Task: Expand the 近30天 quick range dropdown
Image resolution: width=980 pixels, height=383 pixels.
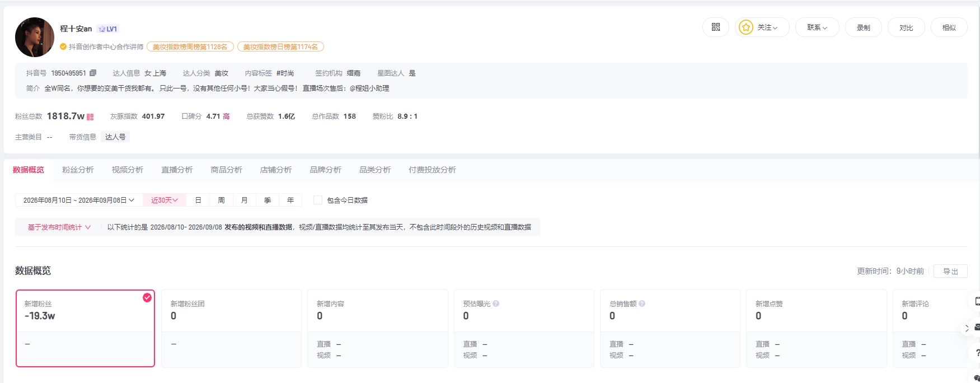Action: coord(165,200)
